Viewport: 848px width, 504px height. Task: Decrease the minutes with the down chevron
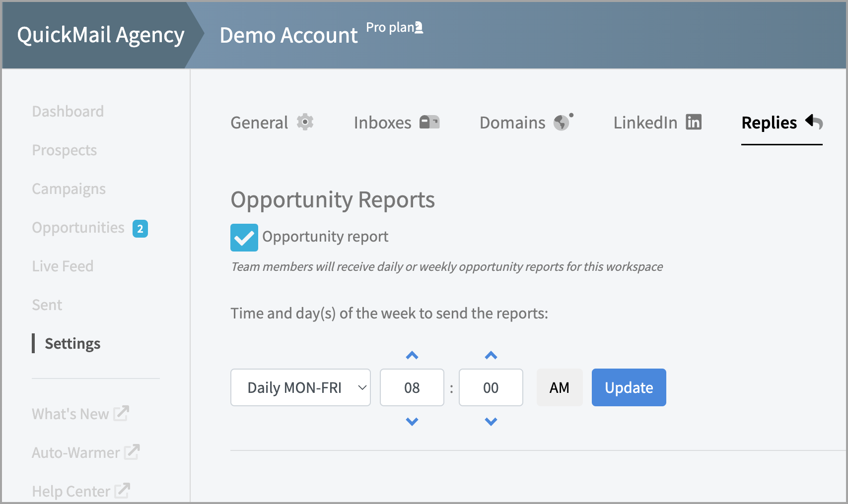(491, 421)
